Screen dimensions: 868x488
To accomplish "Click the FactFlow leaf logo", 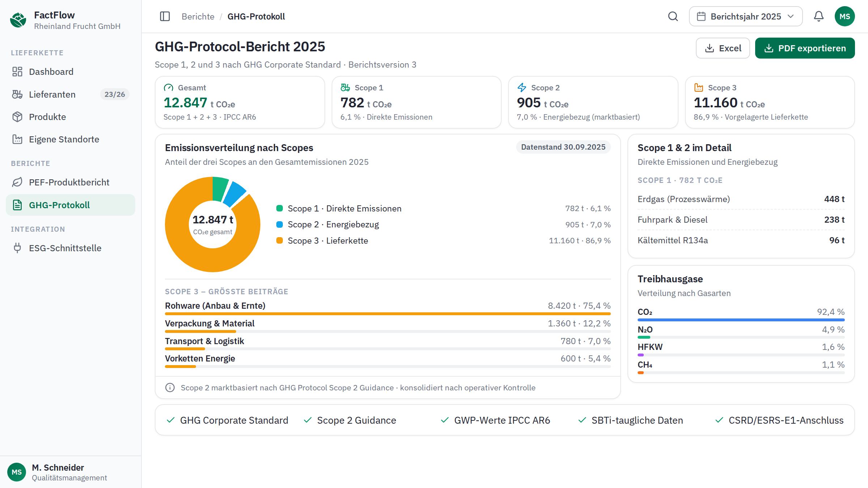I will [18, 20].
